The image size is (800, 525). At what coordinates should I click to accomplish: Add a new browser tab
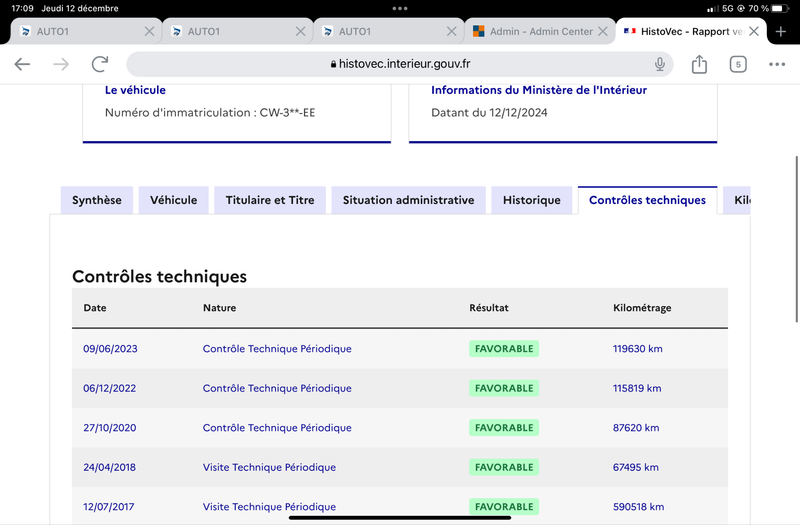click(x=781, y=32)
